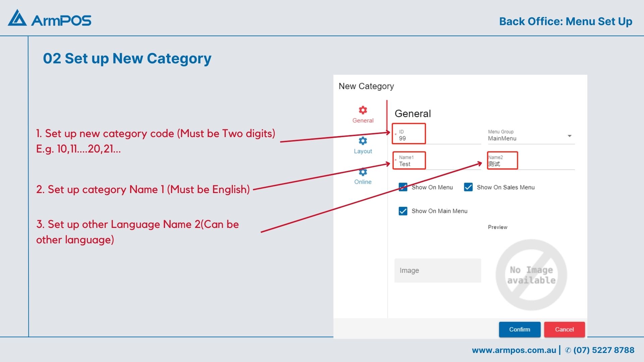Open the Online tab label

point(363,182)
